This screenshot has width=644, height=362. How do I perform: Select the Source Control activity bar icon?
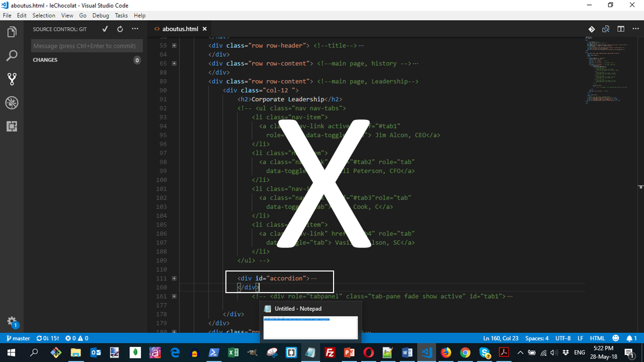(x=12, y=79)
